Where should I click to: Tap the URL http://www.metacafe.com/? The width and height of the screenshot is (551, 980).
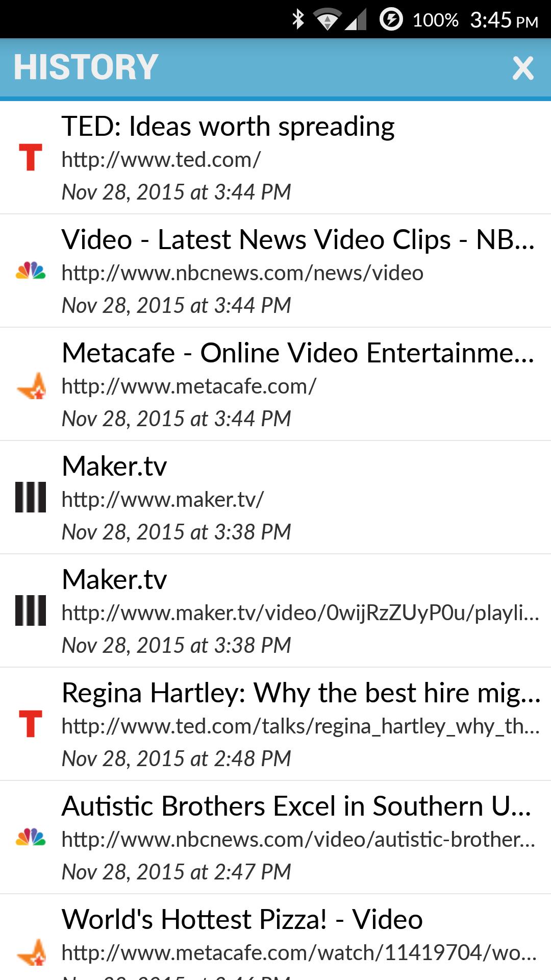point(189,386)
